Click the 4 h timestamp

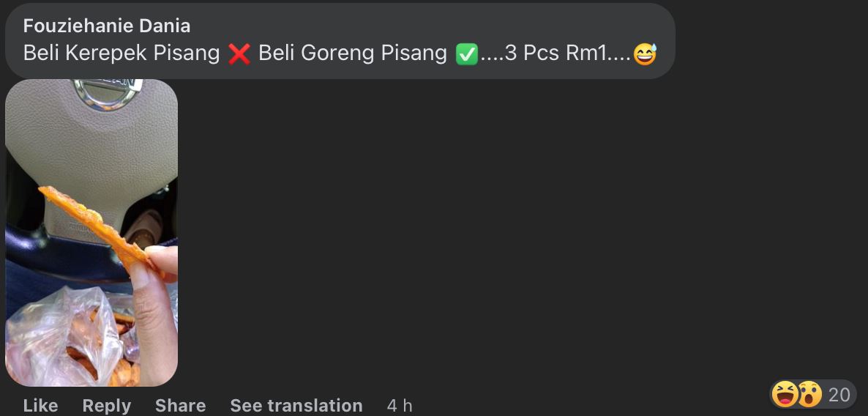pos(400,405)
